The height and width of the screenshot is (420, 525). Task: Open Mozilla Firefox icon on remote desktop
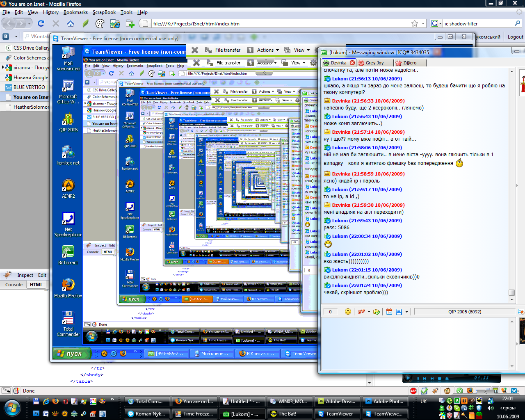point(68,288)
